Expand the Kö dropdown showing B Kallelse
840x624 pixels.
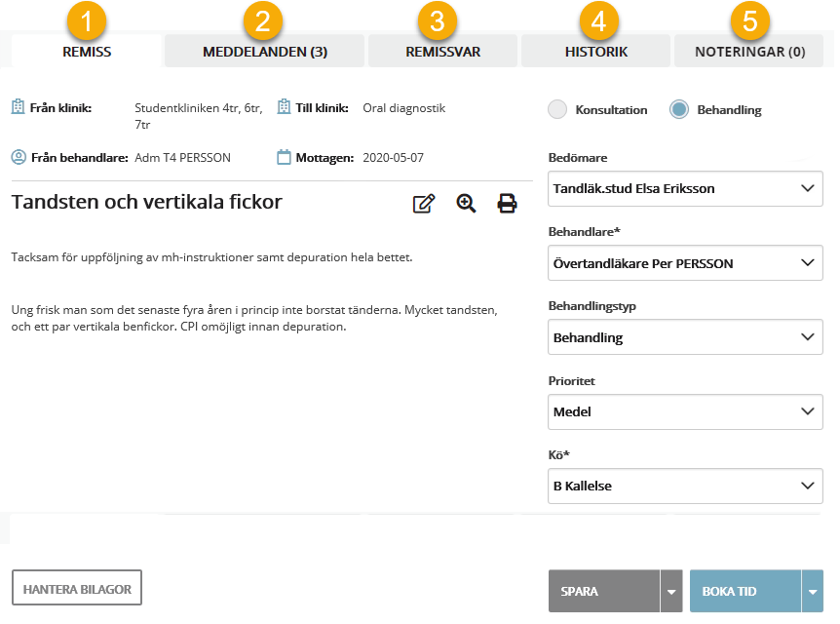pos(685,486)
